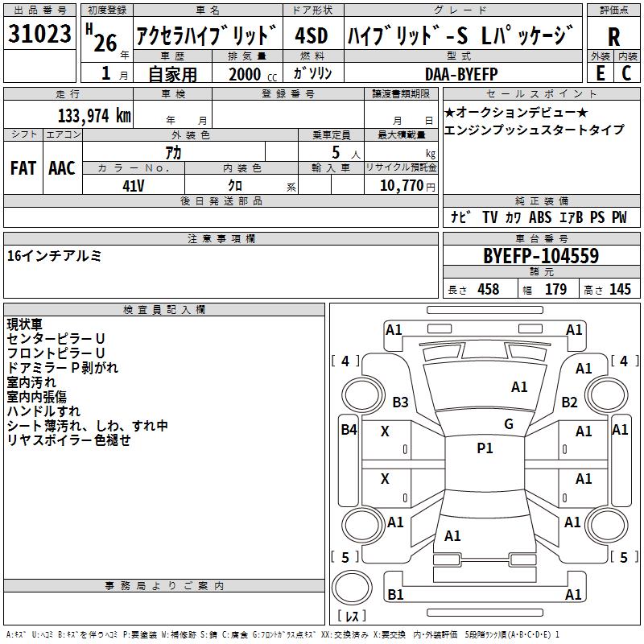Select note センターピラーU
Screen dimensions: 644x644
(x=56, y=338)
